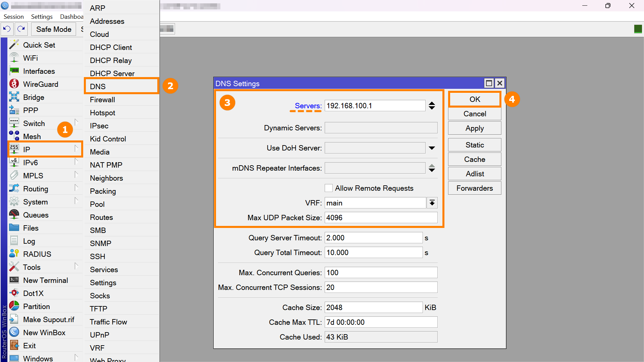This screenshot has width=644, height=362.
Task: Open the Static DNS entries button
Action: click(475, 145)
